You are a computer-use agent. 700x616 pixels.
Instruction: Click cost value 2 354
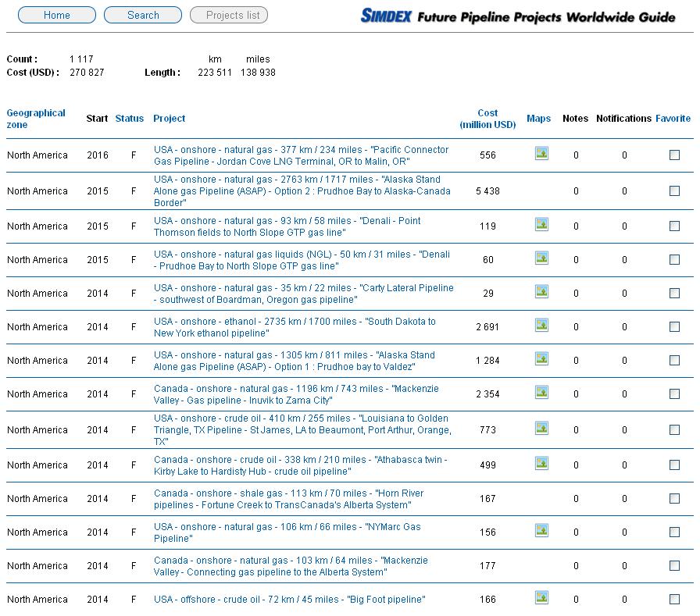487,393
